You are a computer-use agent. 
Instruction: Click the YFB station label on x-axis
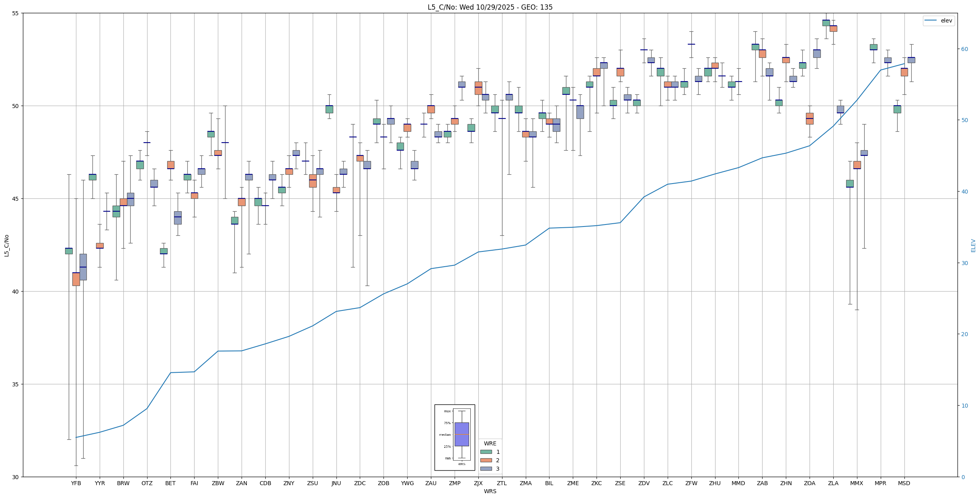click(76, 483)
